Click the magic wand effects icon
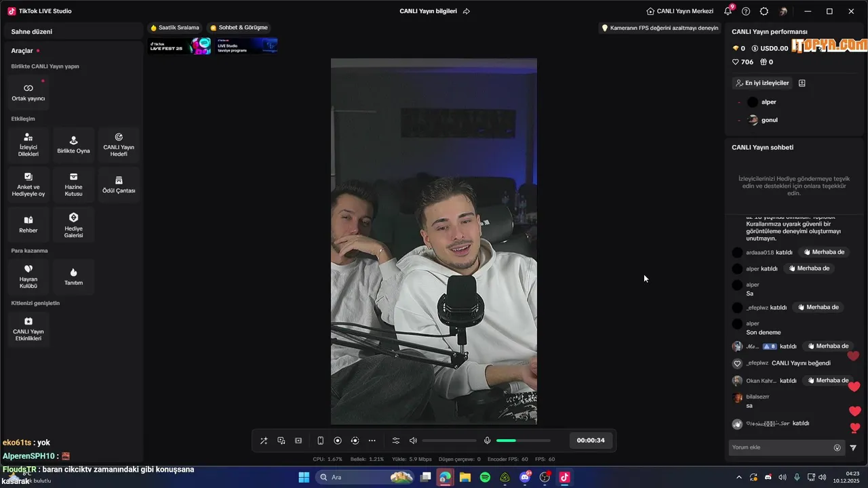Image resolution: width=868 pixels, height=488 pixels. click(x=264, y=441)
